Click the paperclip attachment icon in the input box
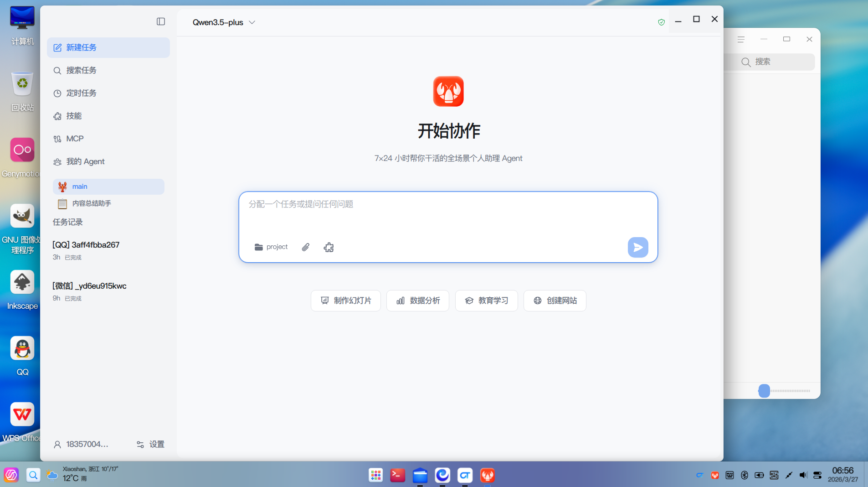The height and width of the screenshot is (487, 868). [305, 247]
